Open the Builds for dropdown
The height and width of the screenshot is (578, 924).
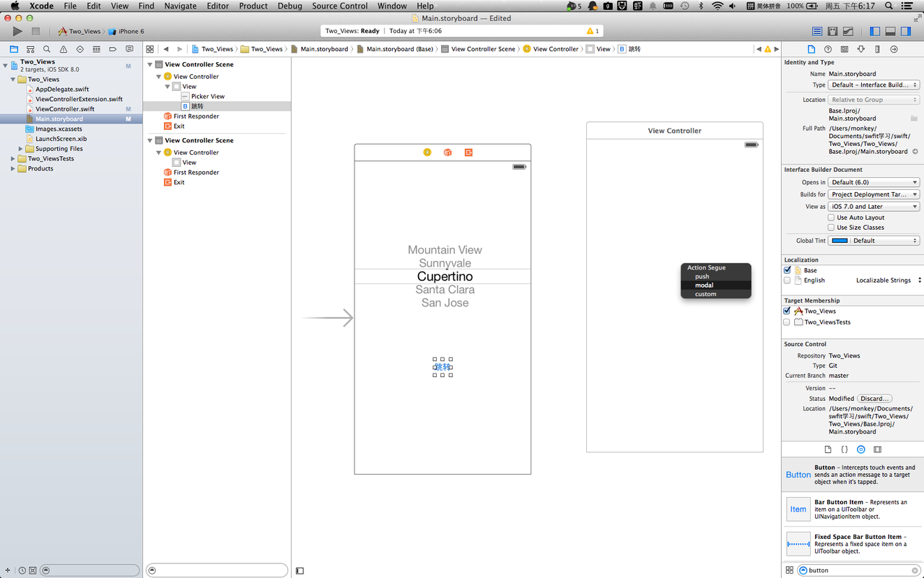tap(873, 194)
